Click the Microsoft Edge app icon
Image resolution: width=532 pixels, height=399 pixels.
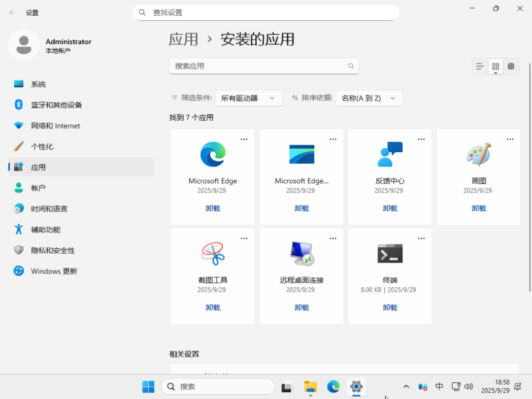213,154
